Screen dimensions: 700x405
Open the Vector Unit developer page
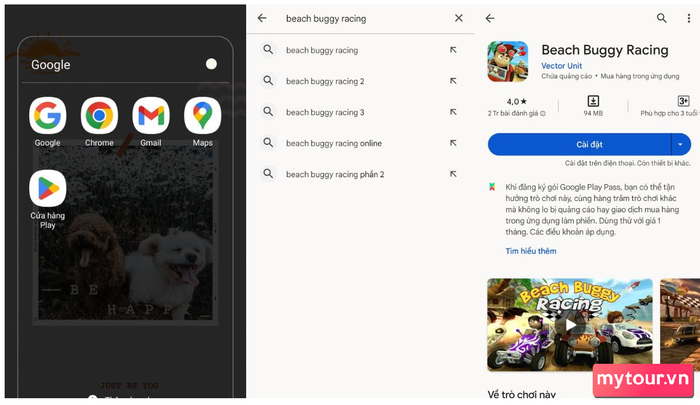[x=562, y=66]
